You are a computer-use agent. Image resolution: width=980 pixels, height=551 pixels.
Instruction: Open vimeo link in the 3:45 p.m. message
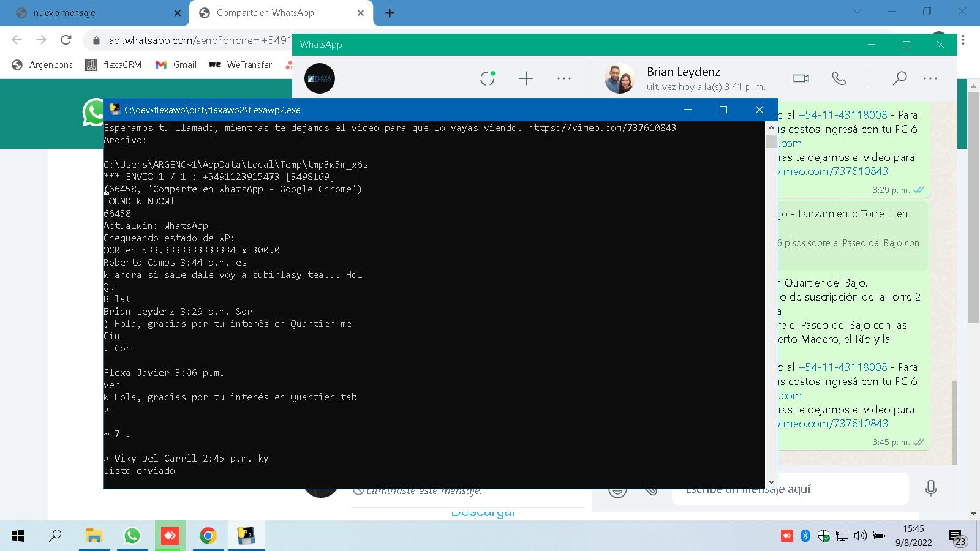tap(833, 424)
